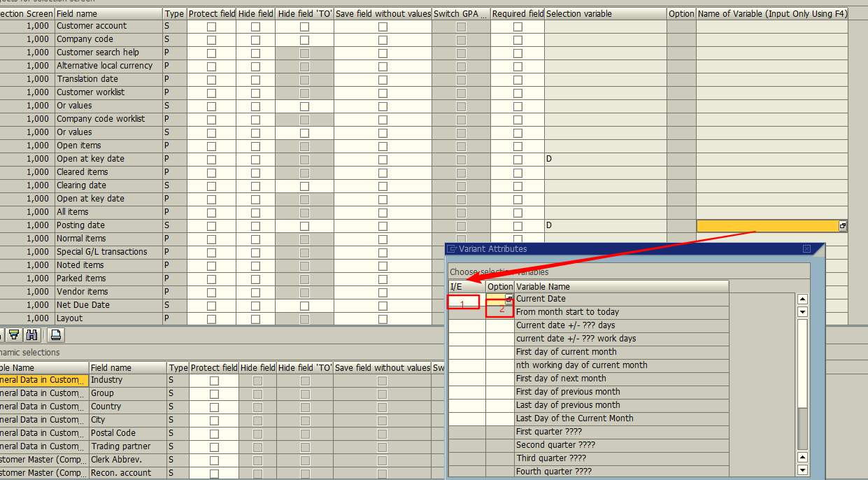Viewport: 868px width, 480px height.
Task: Enable Save field without values for Posting date
Action: point(382,225)
